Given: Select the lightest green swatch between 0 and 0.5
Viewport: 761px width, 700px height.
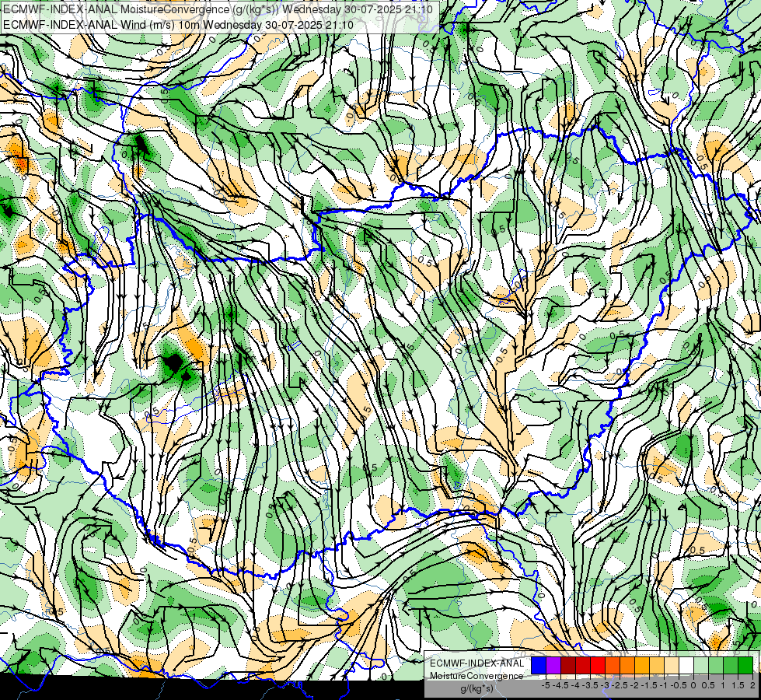Looking at the screenshot, I should (x=701, y=666).
